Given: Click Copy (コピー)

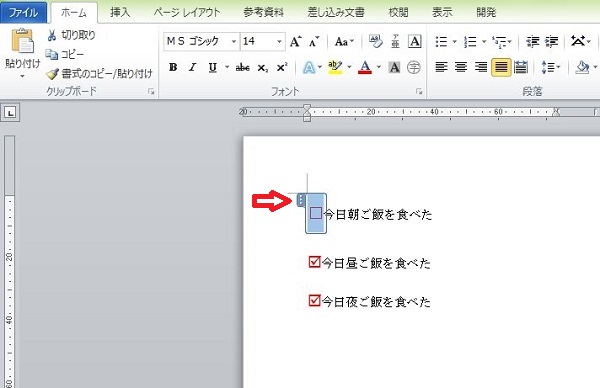Looking at the screenshot, I should pyautogui.click(x=64, y=54).
